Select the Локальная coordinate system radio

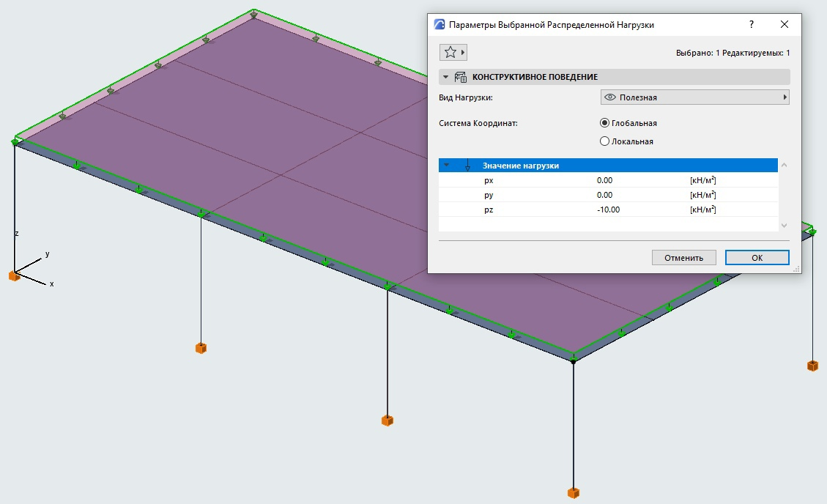coord(604,141)
